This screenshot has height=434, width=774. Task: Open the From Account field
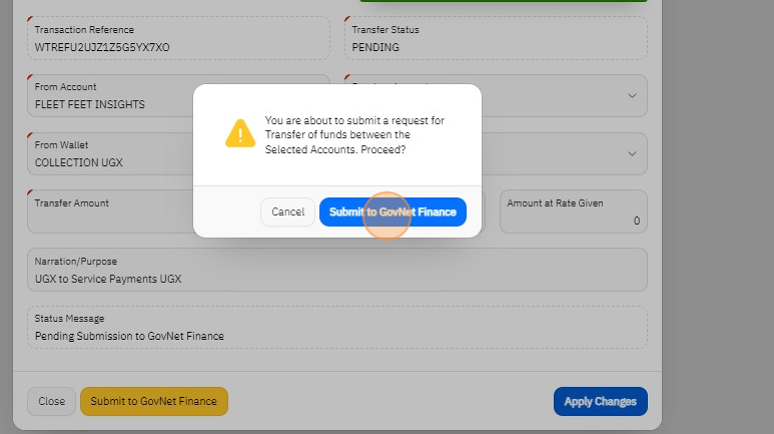coord(110,96)
